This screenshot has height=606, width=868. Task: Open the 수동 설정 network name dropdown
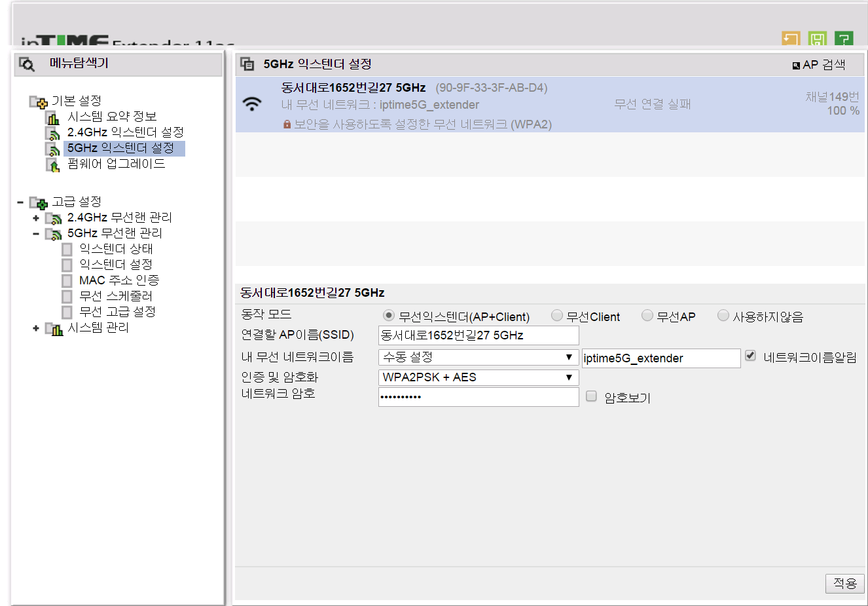pos(479,357)
